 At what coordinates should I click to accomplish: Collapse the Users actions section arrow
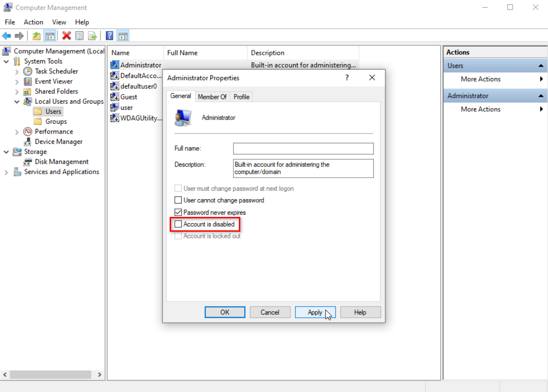click(x=540, y=66)
